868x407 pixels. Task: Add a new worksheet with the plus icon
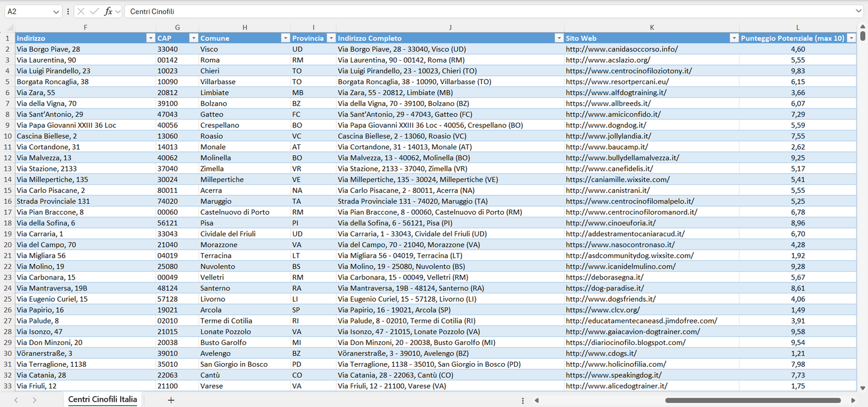[x=171, y=399]
